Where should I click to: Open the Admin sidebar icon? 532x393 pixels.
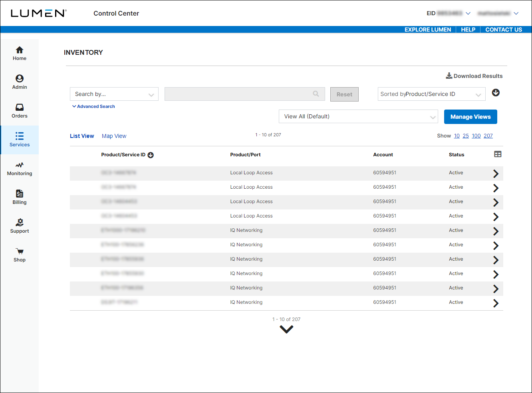20,82
